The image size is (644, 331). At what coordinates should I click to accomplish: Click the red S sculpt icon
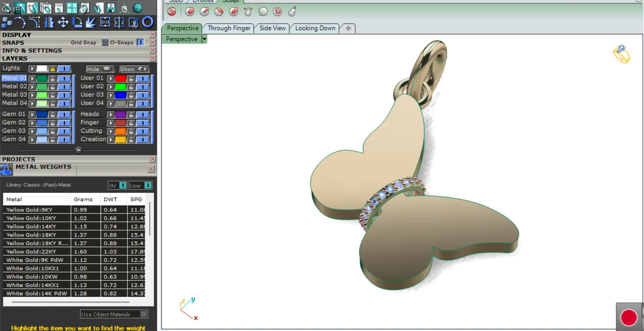tap(172, 12)
